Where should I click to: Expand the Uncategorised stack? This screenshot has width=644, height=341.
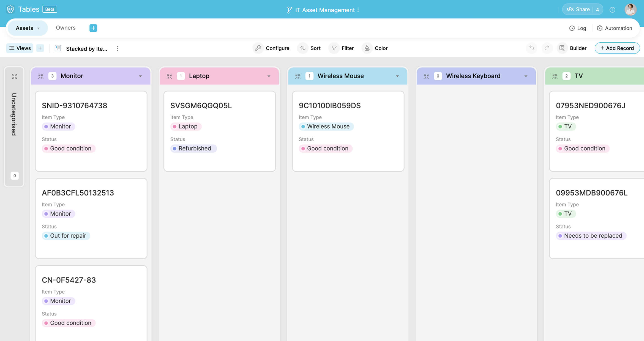point(14,76)
